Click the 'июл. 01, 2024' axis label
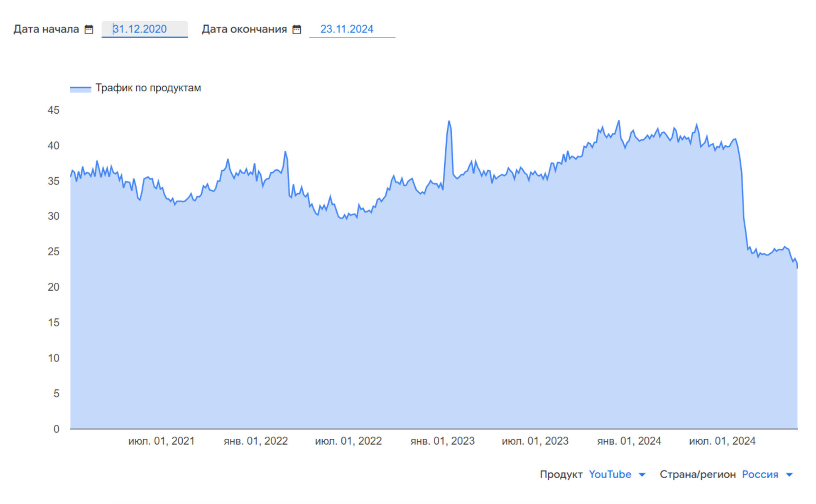 point(722,441)
